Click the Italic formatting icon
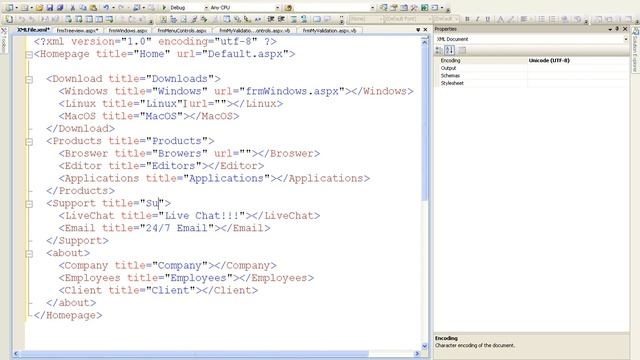The width and height of the screenshot is (640, 360). pyautogui.click(x=477, y=19)
